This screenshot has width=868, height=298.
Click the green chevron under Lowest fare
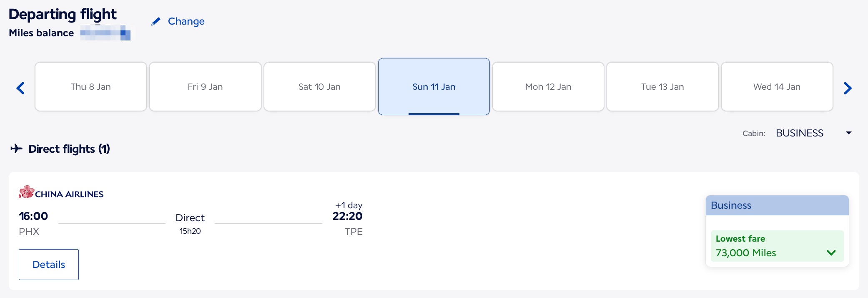click(x=832, y=253)
